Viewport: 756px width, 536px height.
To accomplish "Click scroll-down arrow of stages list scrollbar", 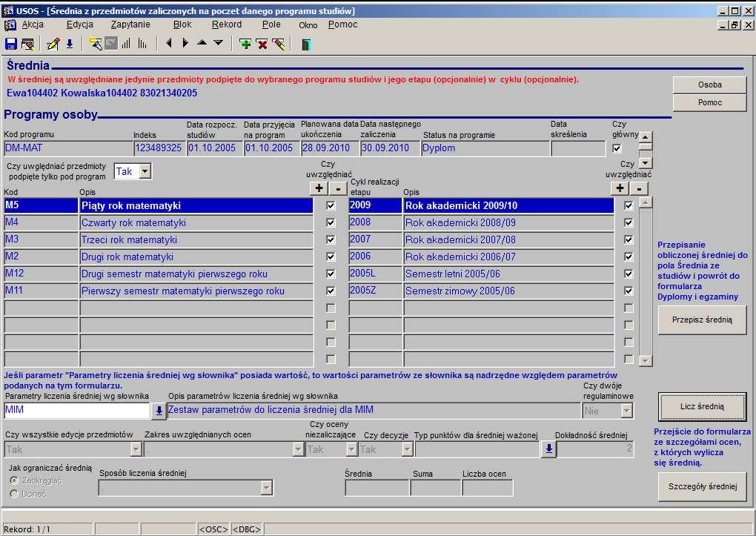I will [x=645, y=360].
